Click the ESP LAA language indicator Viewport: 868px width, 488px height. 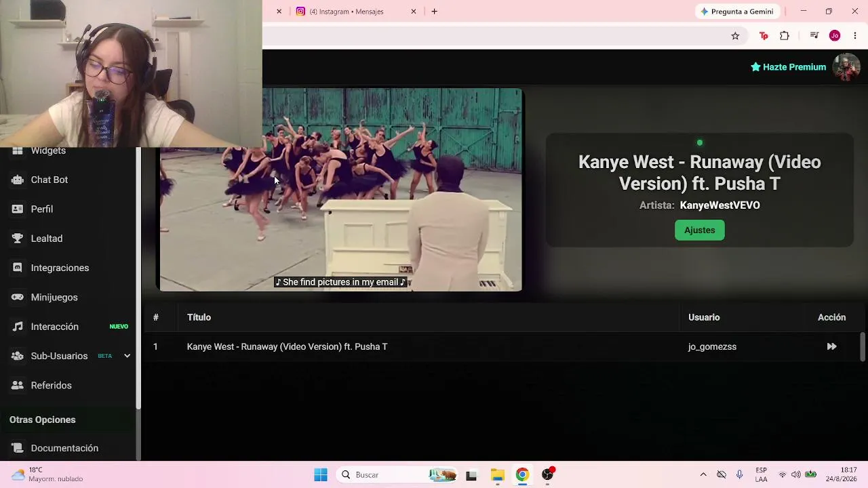pos(762,474)
